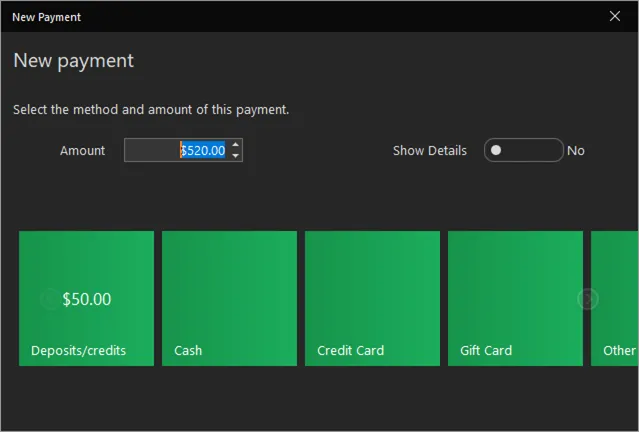Click the faint left carousel arrow
Image resolution: width=639 pixels, height=432 pixels.
coord(50,299)
